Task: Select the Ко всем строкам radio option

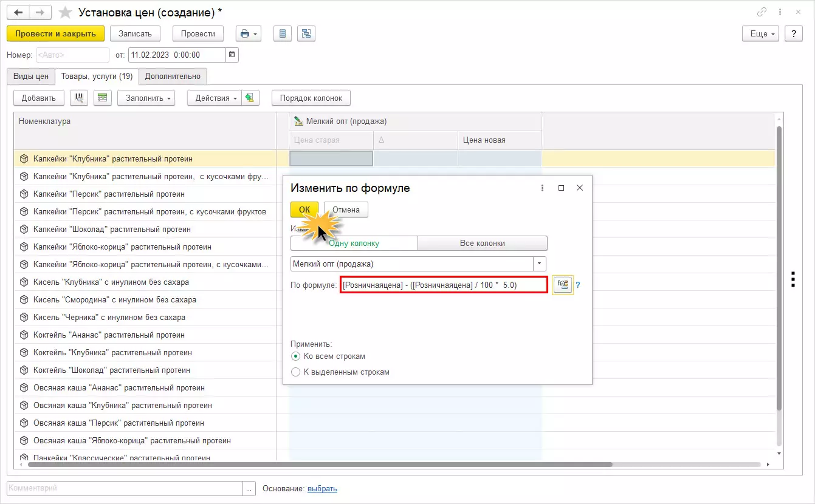Action: [296, 356]
